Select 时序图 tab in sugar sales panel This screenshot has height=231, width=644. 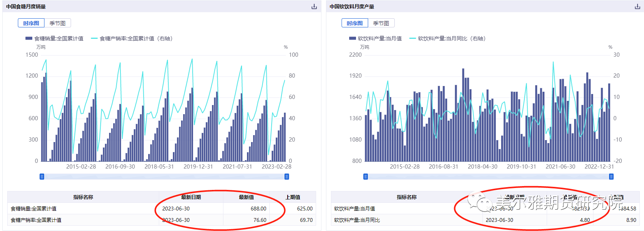click(x=31, y=23)
